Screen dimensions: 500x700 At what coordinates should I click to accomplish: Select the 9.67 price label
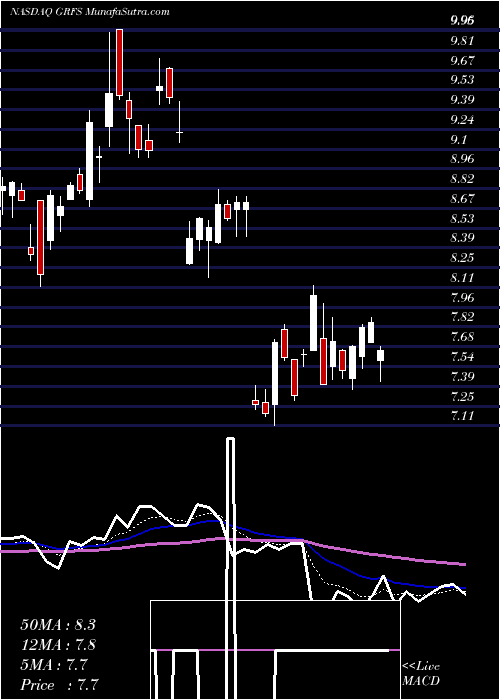(462, 60)
